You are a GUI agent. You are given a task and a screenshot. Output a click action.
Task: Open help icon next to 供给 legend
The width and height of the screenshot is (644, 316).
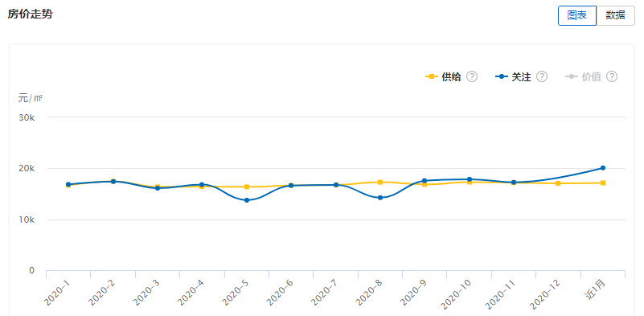[472, 76]
